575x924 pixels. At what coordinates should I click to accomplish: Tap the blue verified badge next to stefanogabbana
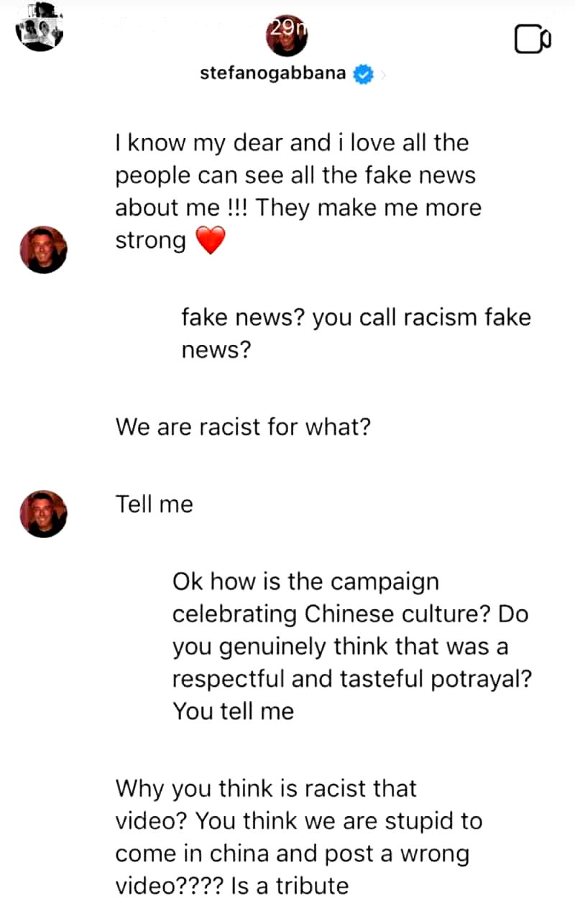tap(363, 75)
